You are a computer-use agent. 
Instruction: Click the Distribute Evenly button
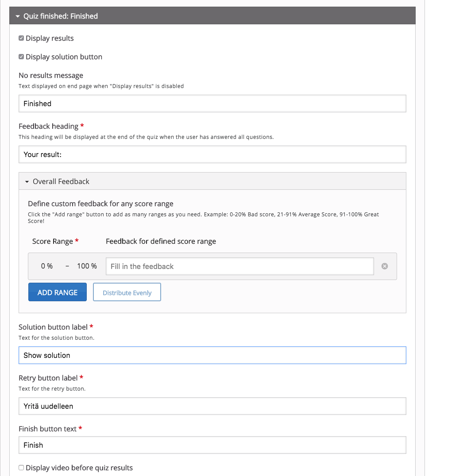point(127,292)
